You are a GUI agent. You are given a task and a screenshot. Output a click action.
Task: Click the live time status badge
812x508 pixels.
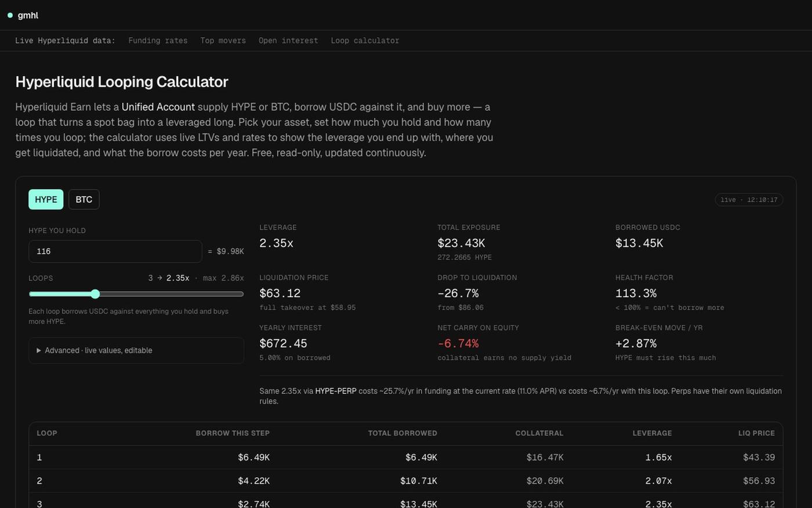click(x=749, y=200)
